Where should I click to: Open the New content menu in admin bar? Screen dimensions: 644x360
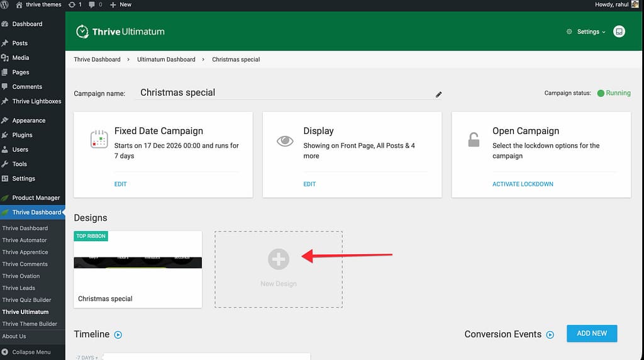[121, 4]
